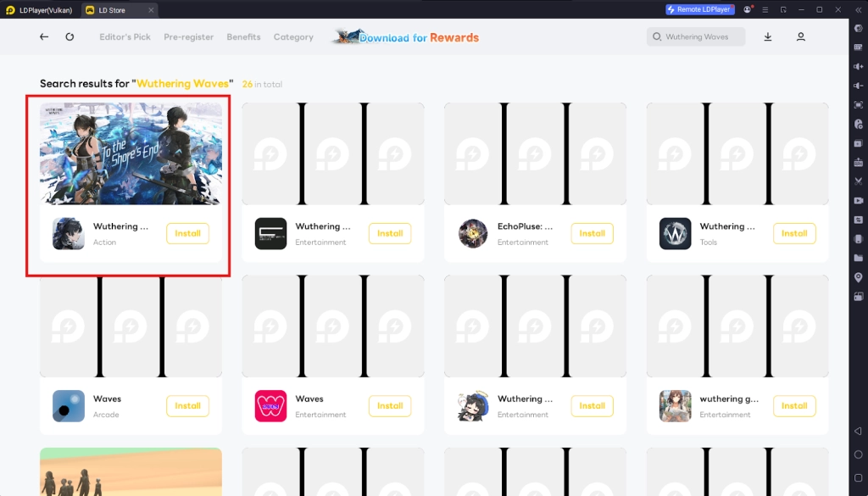This screenshot has height=496, width=868.
Task: Open the Waves Arcade app icon
Action: click(x=69, y=406)
